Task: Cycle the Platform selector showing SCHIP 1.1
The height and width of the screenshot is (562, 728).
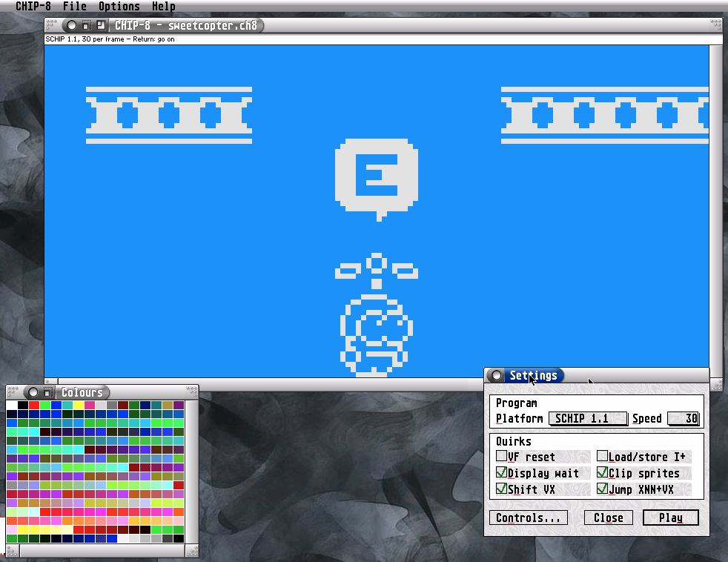Action: (588, 418)
